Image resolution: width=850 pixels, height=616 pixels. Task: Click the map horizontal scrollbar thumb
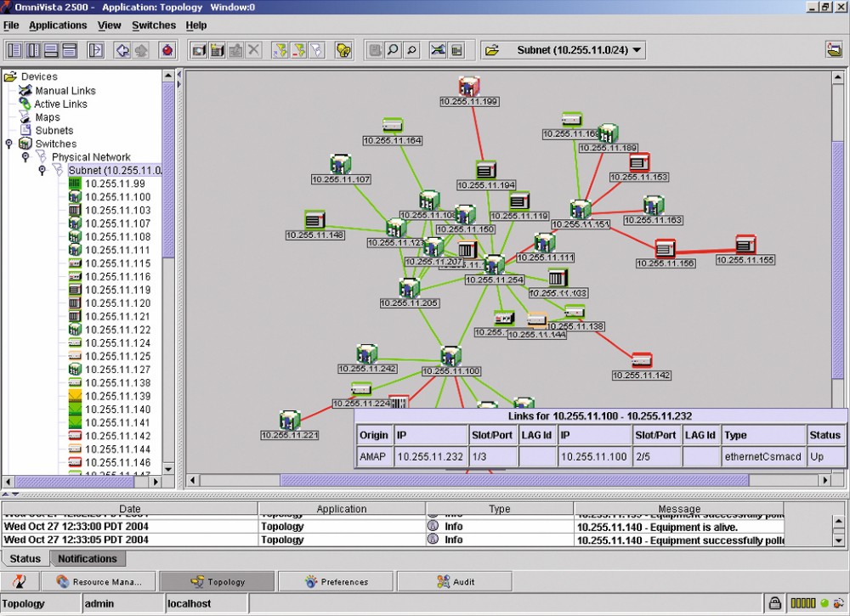[514, 480]
